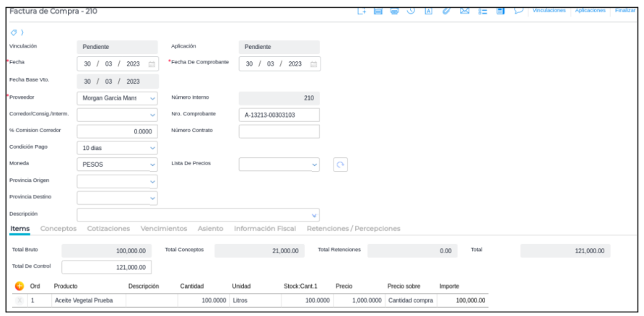Open the Corredor/Consig./Interm. dropdown
This screenshot has height=316, width=644.
pos(153,115)
